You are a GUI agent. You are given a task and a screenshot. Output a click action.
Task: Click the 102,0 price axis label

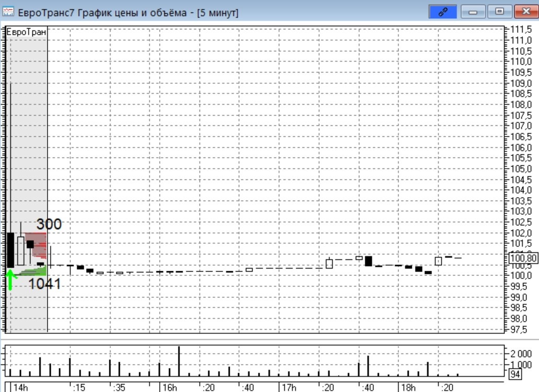tap(521, 233)
